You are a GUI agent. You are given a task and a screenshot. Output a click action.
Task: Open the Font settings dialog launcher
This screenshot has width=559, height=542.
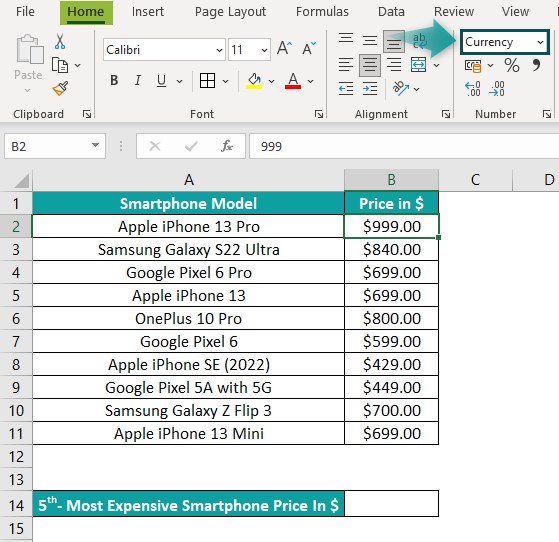319,114
